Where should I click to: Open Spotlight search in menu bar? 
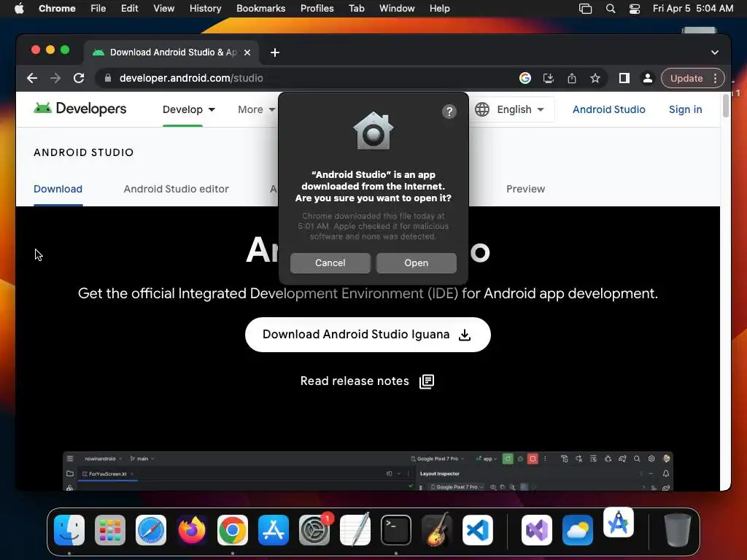[611, 8]
